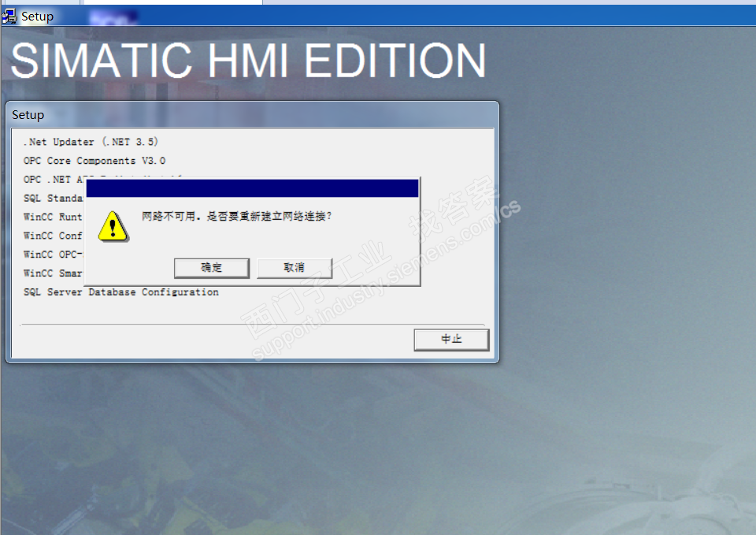Click the WinCC Runt list entry

click(53, 217)
